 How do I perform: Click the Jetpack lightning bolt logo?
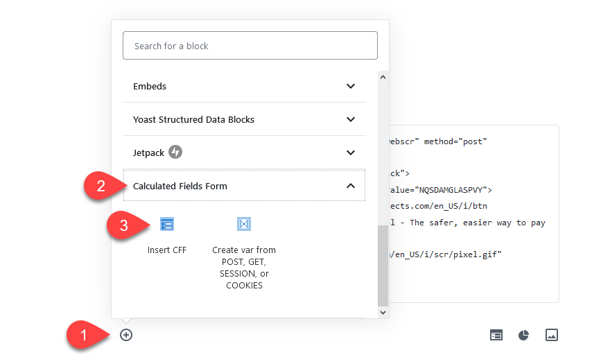point(175,153)
